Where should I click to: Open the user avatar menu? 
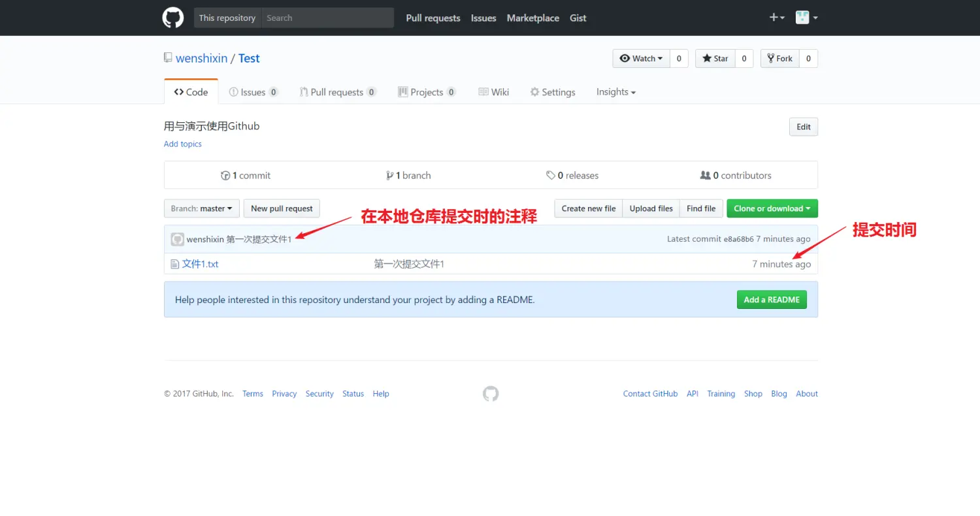point(807,18)
